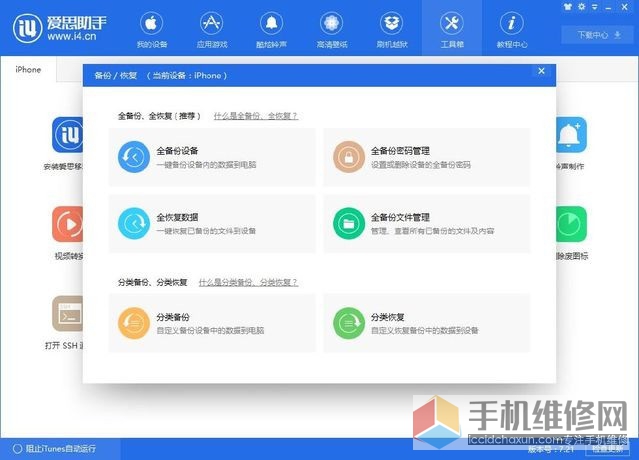Click the 版本号 7.21 version text

point(551,449)
